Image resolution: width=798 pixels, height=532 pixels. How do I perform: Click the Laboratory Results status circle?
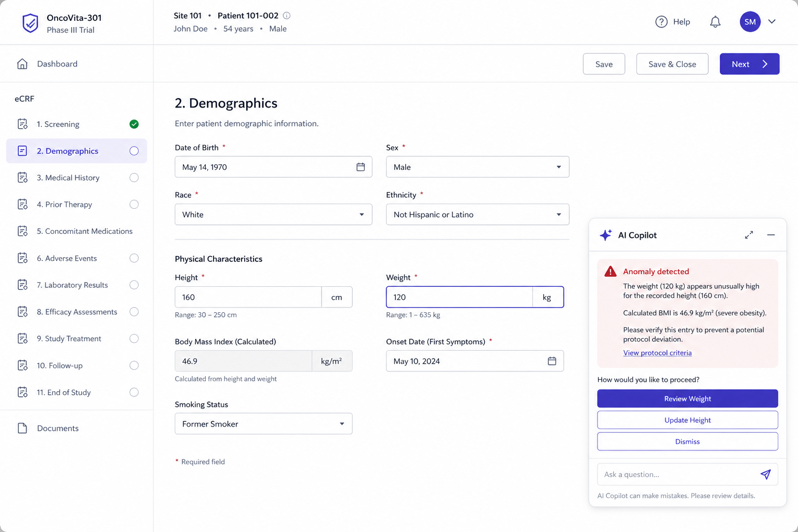click(x=134, y=285)
